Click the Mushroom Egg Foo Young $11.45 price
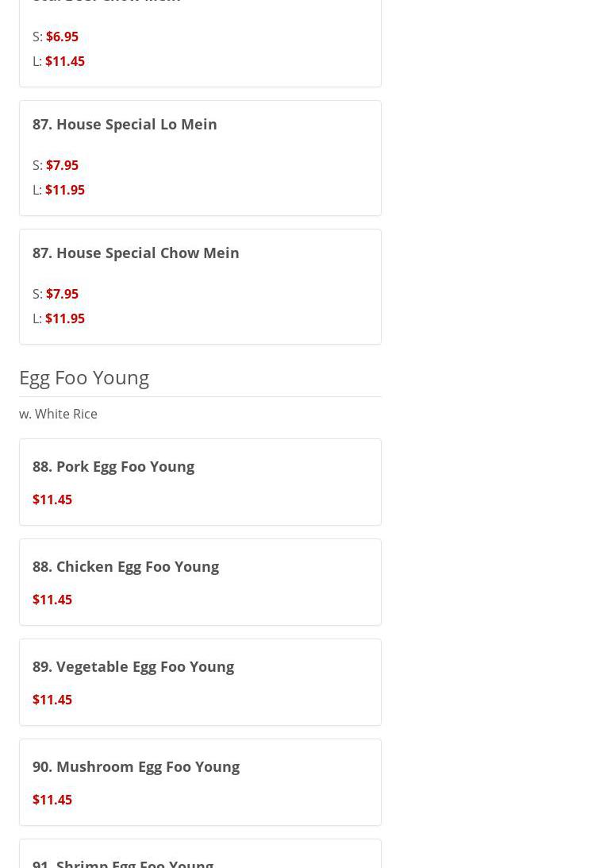The image size is (611, 868). tap(52, 800)
